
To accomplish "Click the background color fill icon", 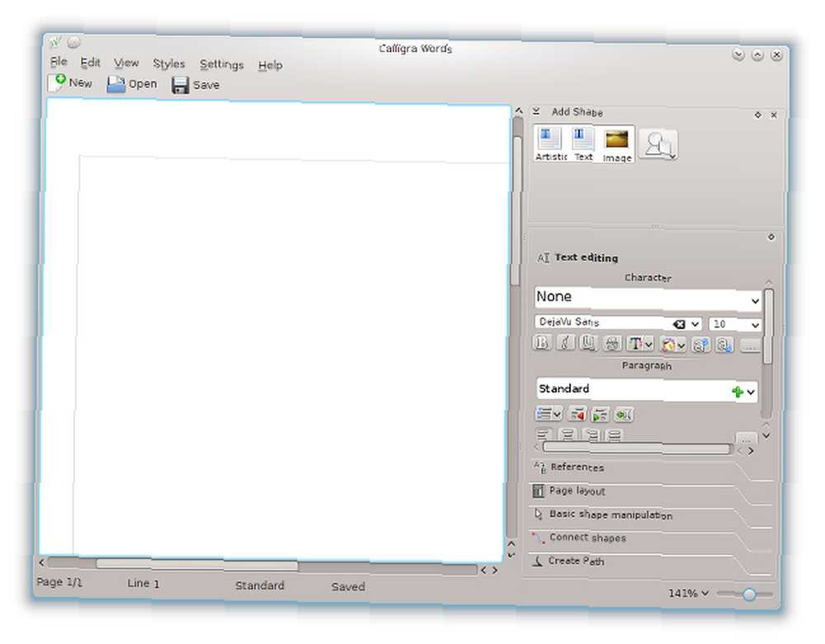I will 668,346.
